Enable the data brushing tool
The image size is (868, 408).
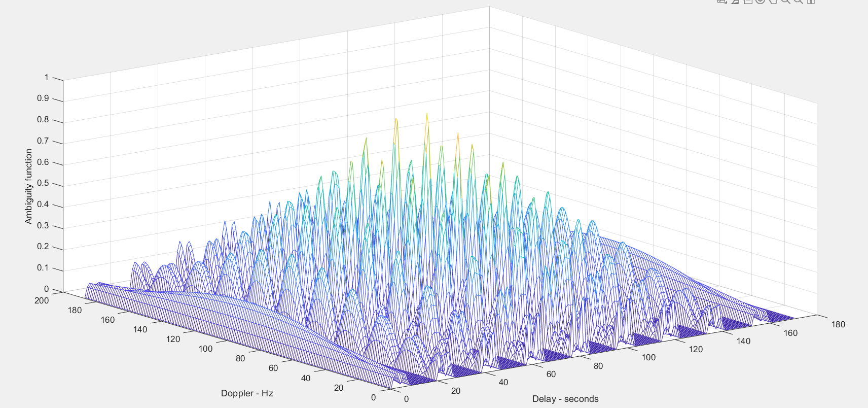click(x=735, y=2)
